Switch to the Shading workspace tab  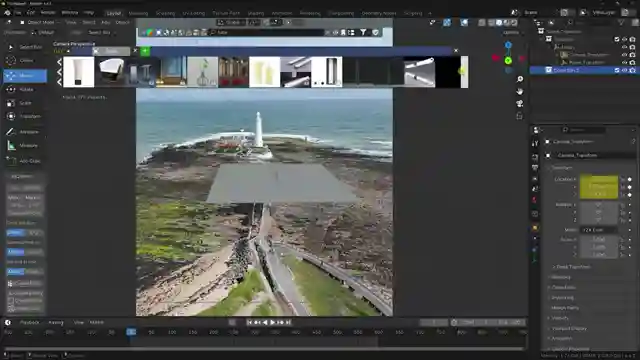point(256,13)
